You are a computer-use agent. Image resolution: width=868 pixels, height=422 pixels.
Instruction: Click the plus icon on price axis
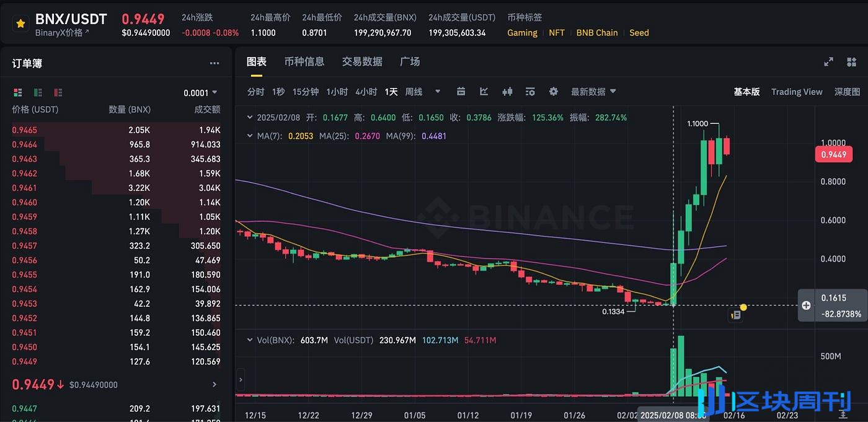pyautogui.click(x=806, y=306)
